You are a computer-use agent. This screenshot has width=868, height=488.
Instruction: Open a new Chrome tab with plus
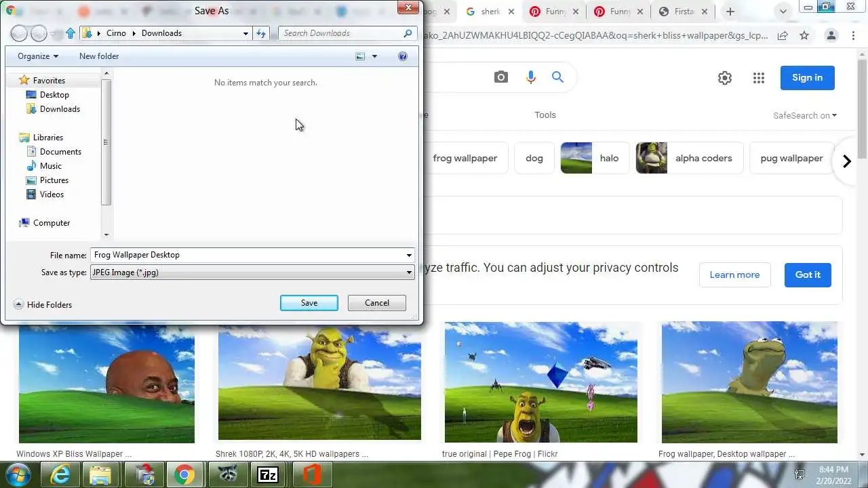click(x=730, y=12)
